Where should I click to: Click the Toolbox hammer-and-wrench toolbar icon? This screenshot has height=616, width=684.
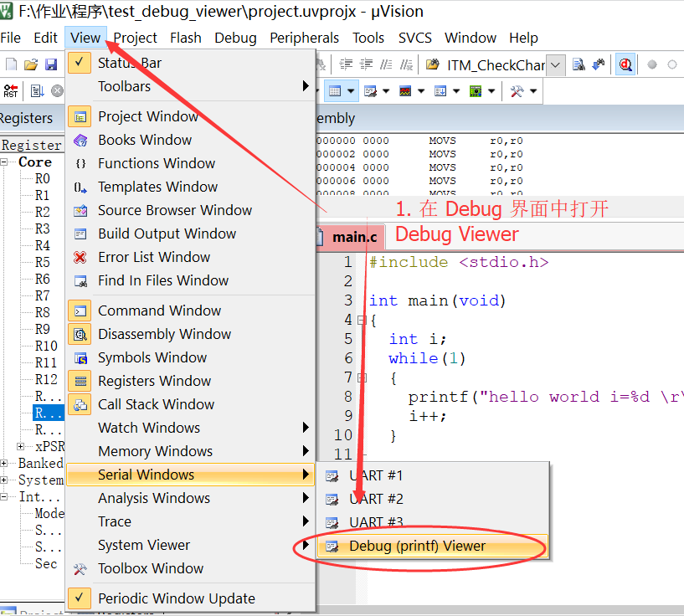(517, 91)
